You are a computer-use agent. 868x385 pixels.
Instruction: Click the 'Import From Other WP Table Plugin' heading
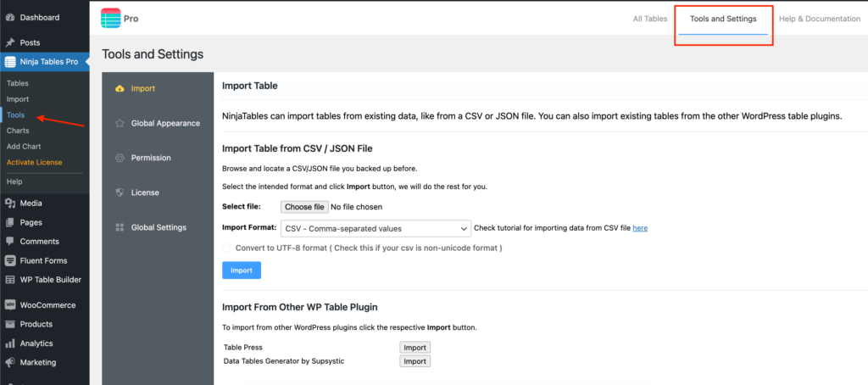tap(299, 307)
